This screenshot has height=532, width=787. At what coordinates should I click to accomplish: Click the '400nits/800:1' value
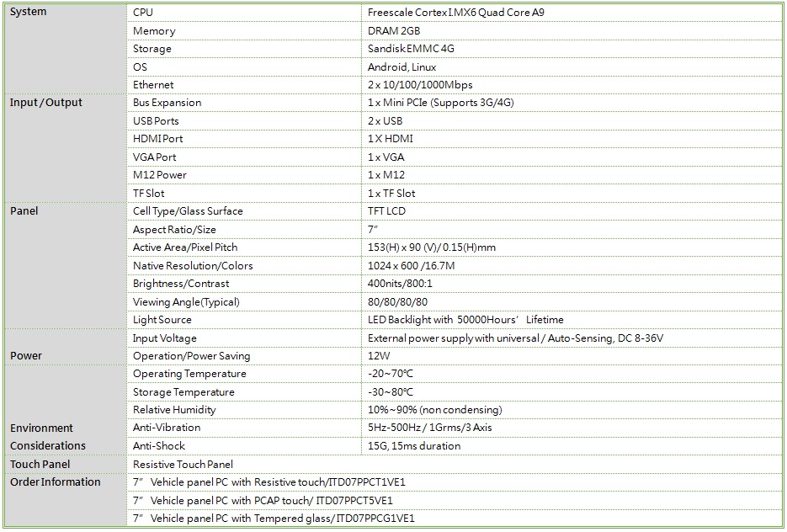click(x=400, y=283)
